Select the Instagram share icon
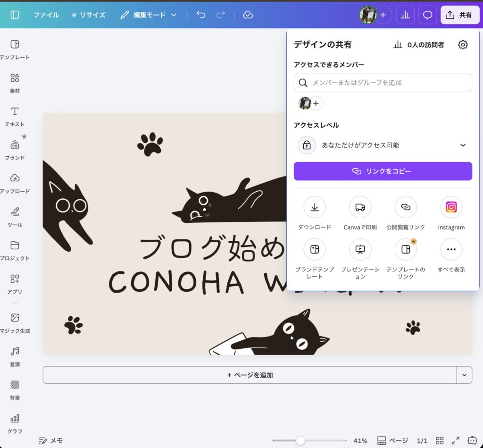The image size is (483, 448). [451, 207]
